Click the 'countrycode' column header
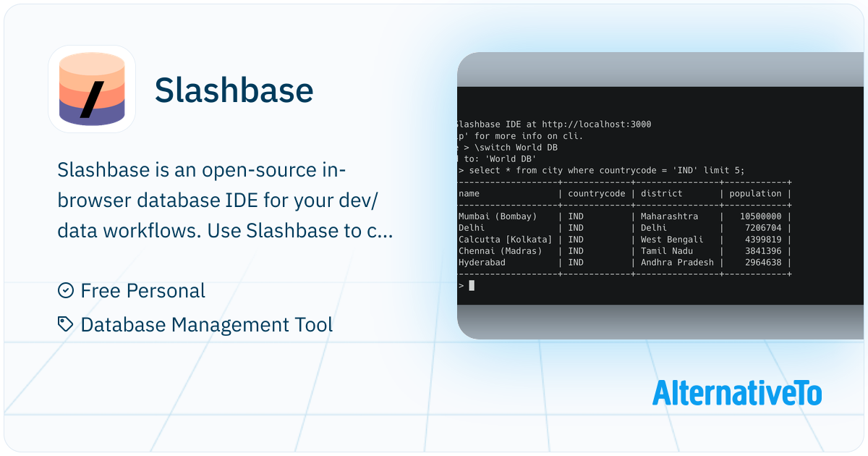The width and height of the screenshot is (868, 456). [x=597, y=193]
